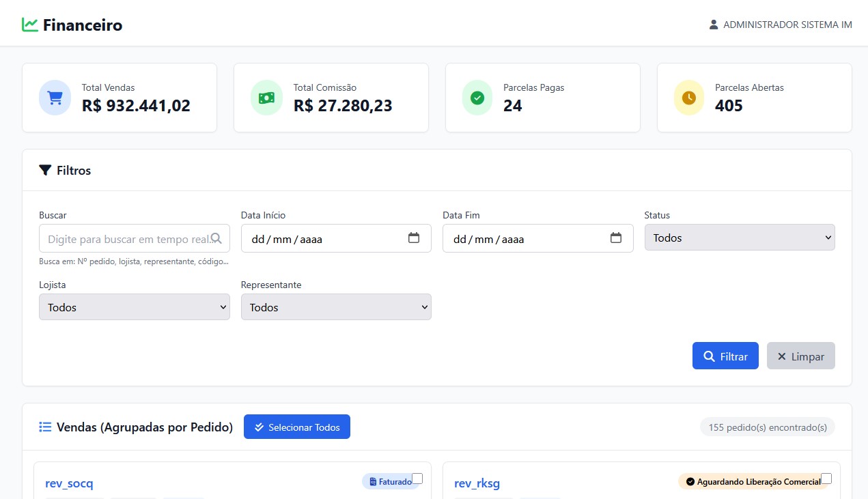Image resolution: width=868 pixels, height=499 pixels.
Task: Focus the Buscar search text field
Action: 126,239
